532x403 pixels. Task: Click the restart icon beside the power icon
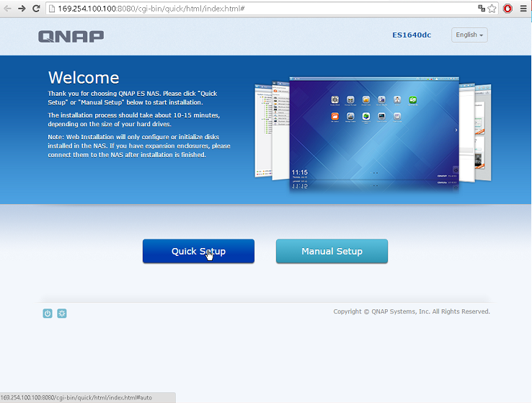(62, 314)
